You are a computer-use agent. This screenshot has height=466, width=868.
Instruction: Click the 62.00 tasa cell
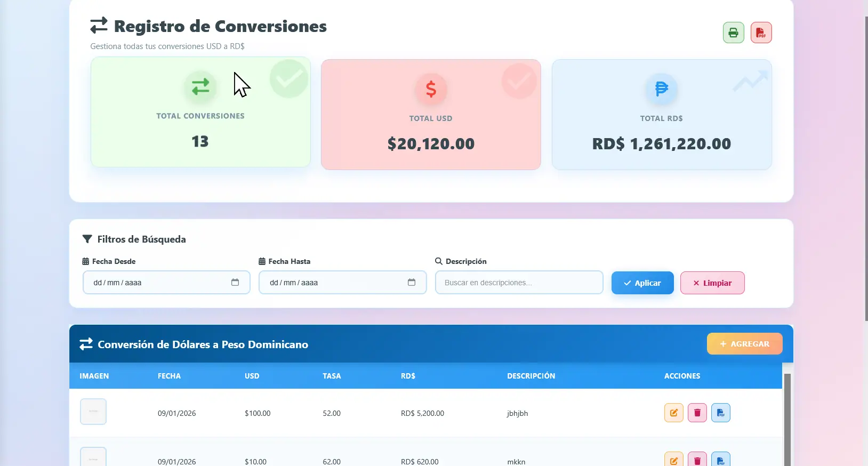(x=332, y=462)
